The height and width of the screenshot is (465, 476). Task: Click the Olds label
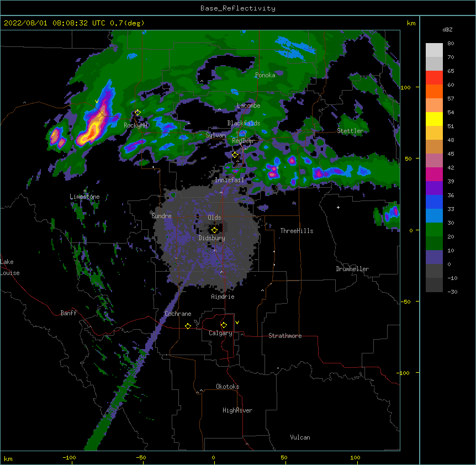coord(214,218)
